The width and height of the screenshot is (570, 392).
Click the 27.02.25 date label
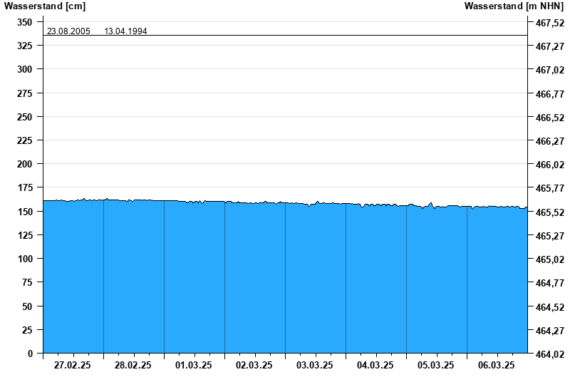73,365
